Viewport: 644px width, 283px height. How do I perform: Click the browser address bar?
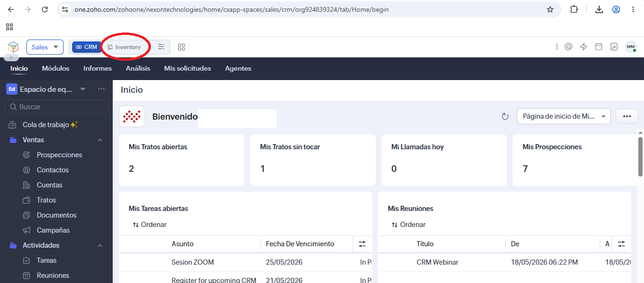(x=309, y=9)
